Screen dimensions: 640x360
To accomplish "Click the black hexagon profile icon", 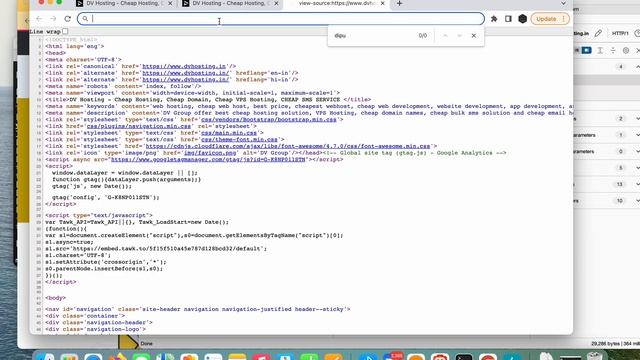I will click(522, 19).
